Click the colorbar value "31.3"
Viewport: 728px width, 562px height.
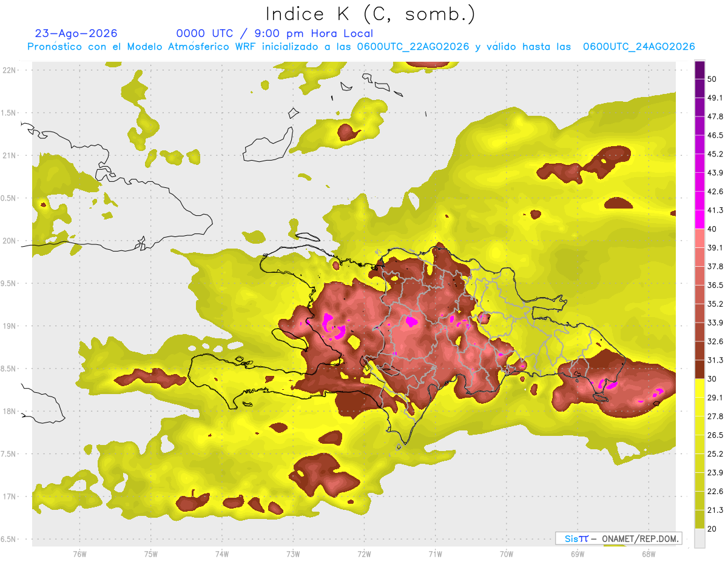[x=716, y=360]
